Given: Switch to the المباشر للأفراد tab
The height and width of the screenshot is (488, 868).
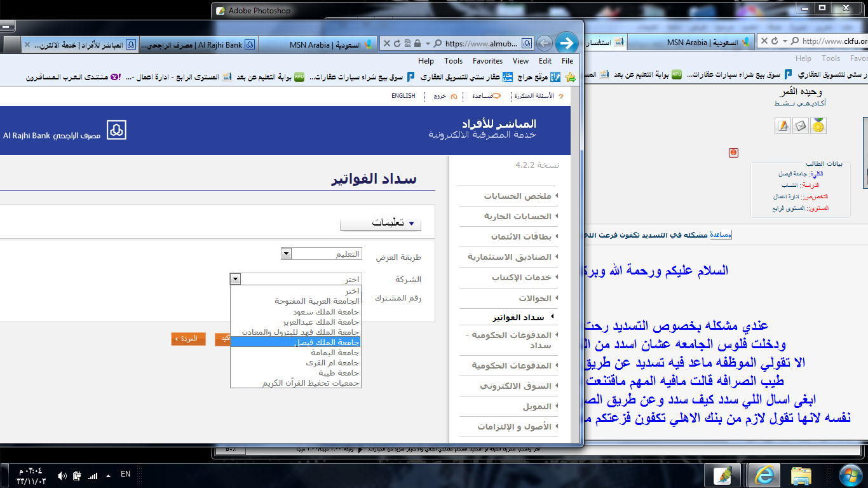Looking at the screenshot, I should pyautogui.click(x=79, y=44).
